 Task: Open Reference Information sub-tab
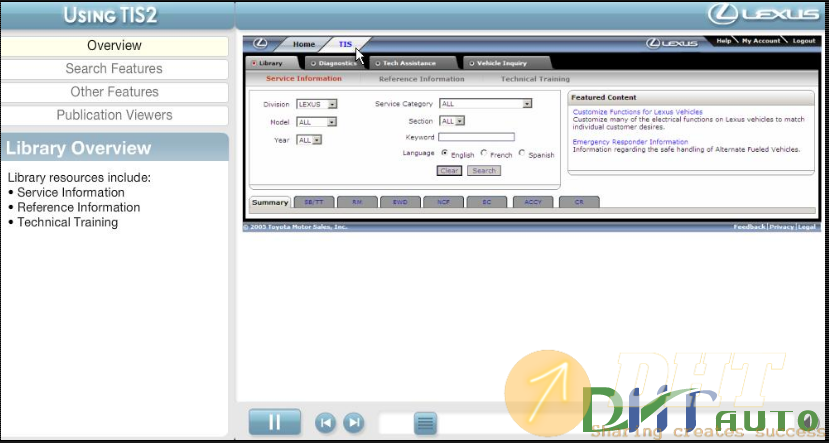click(421, 79)
